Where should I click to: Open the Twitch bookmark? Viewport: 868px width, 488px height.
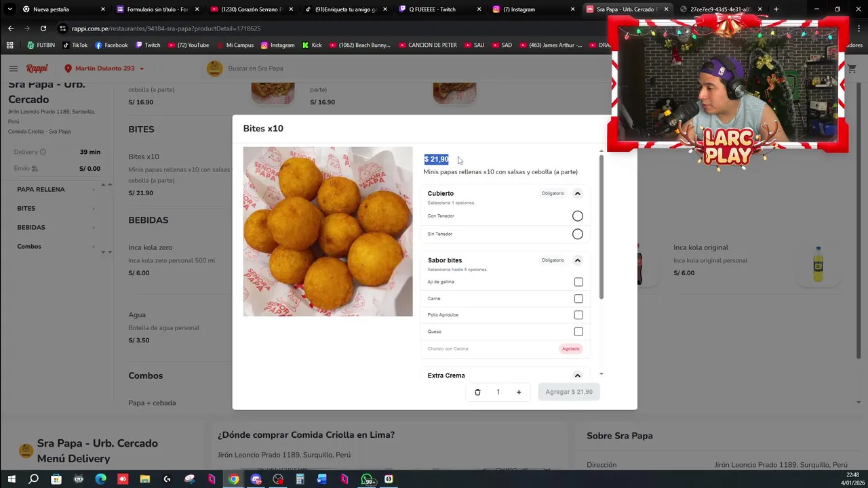pos(148,45)
